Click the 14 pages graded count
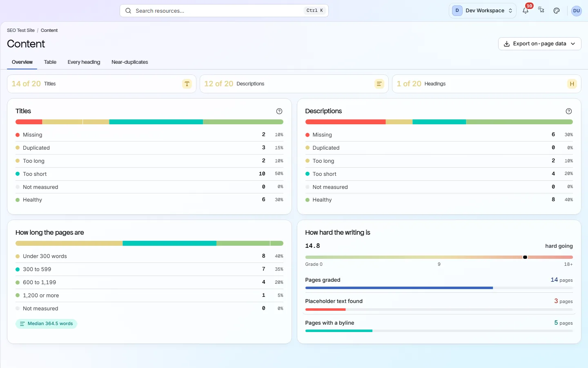588x368 pixels. (x=561, y=280)
